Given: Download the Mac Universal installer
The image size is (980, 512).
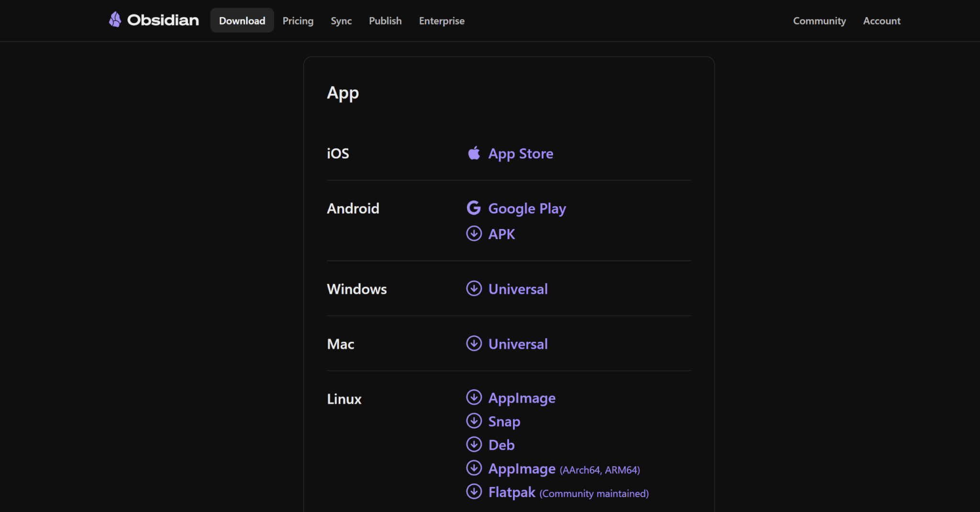Looking at the screenshot, I should (x=518, y=344).
